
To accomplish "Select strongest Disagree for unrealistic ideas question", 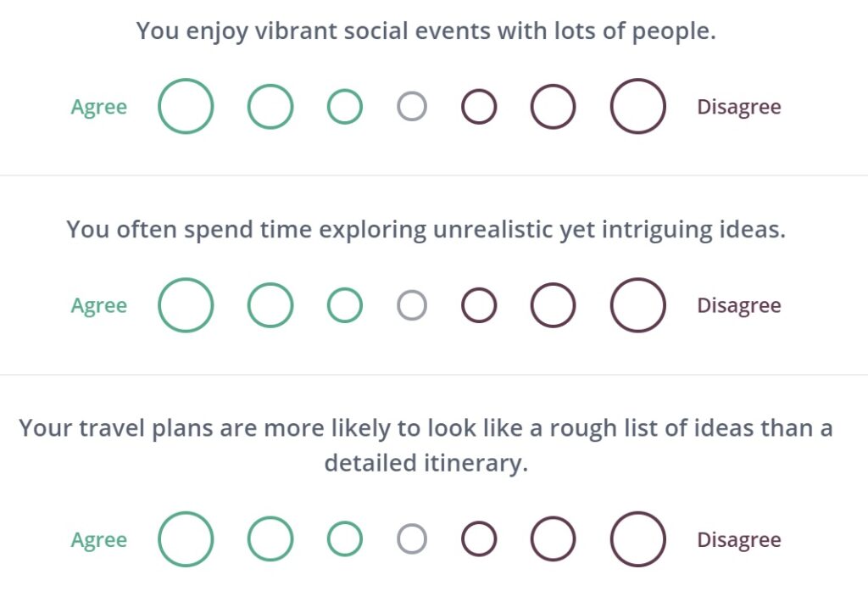I will [637, 305].
